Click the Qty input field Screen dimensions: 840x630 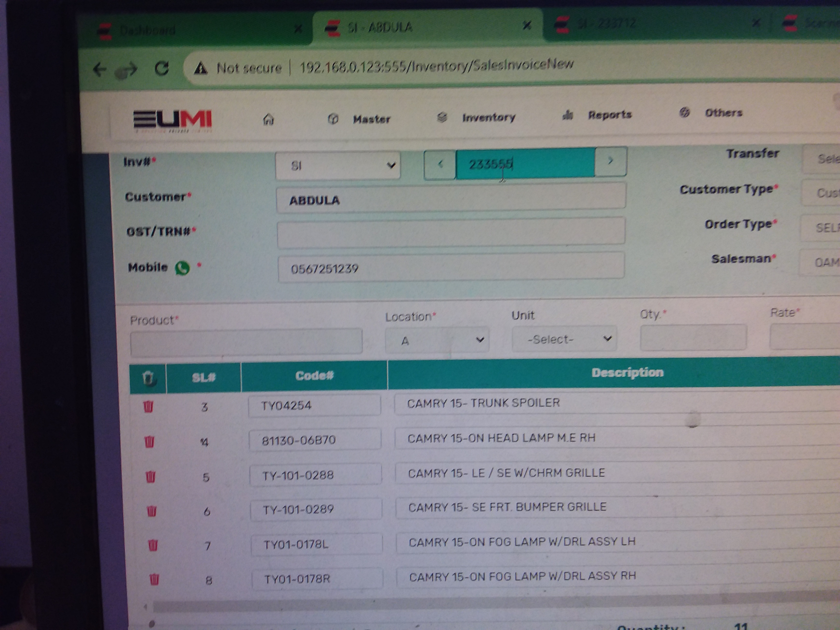[693, 337]
